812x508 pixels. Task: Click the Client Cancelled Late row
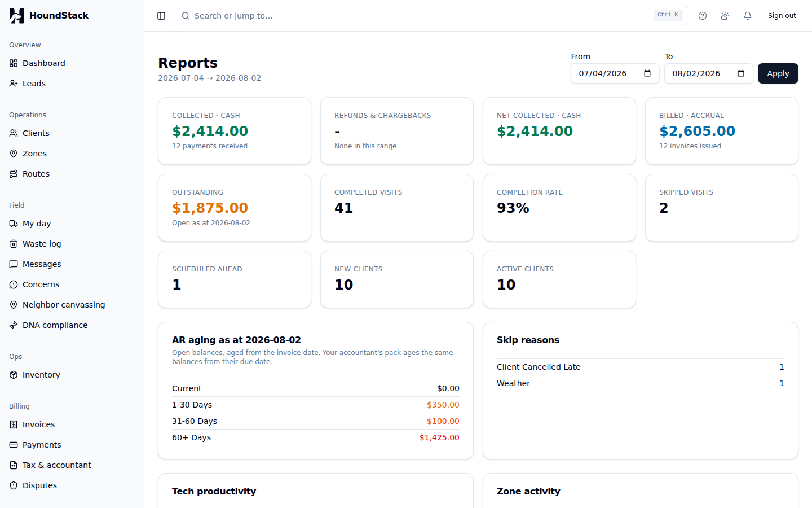[x=641, y=367]
